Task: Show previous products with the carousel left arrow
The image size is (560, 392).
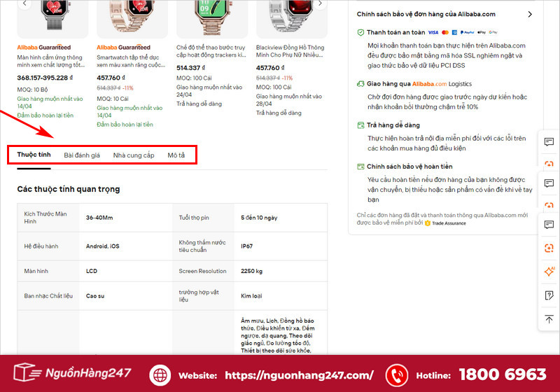Action: tap(24, 3)
